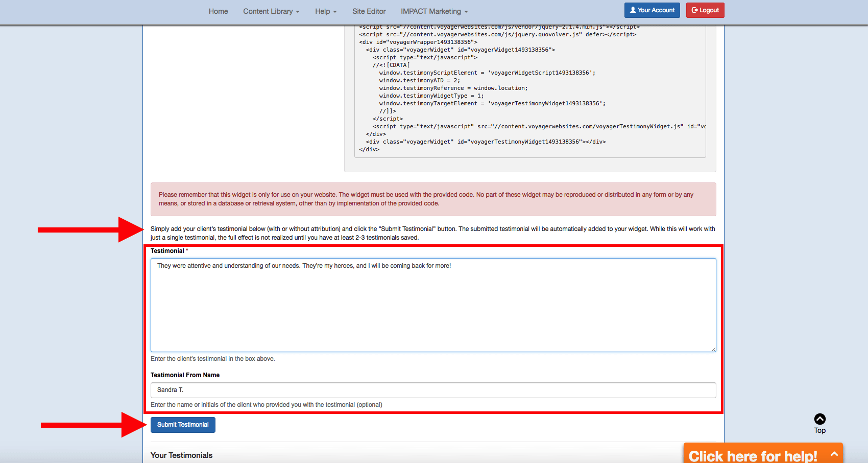This screenshot has width=868, height=463.
Task: Expand the Content Library dropdown menu
Action: point(271,11)
